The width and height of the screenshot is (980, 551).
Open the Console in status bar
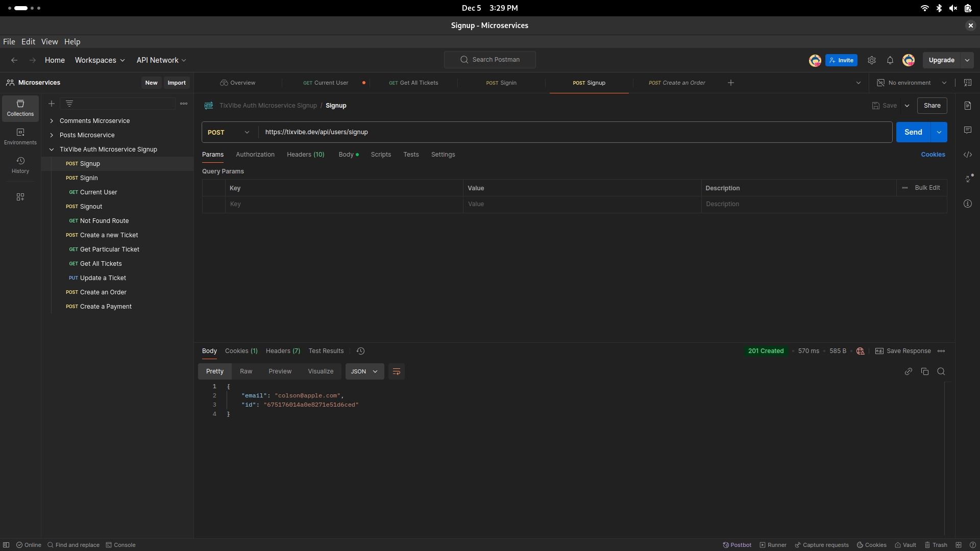(120, 545)
